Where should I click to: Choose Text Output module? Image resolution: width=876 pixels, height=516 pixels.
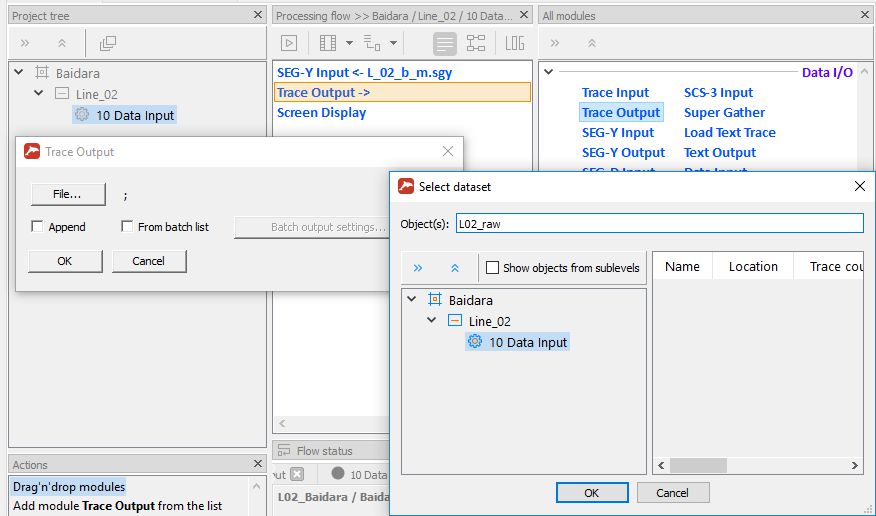point(720,152)
